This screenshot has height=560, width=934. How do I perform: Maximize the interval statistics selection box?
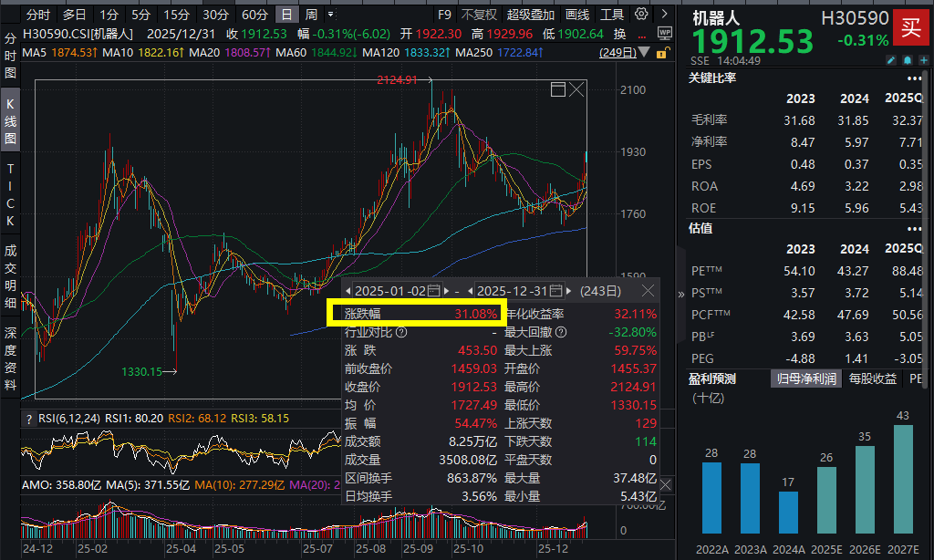coord(558,88)
